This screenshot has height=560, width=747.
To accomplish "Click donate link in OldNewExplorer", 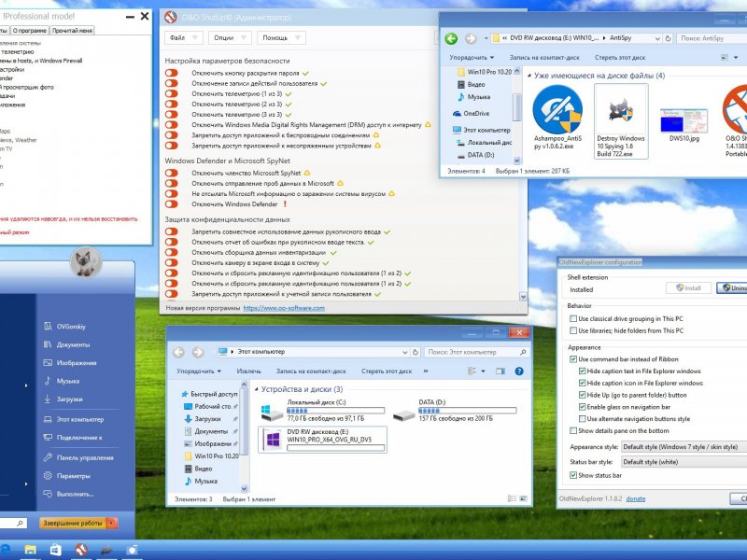I will (636, 498).
